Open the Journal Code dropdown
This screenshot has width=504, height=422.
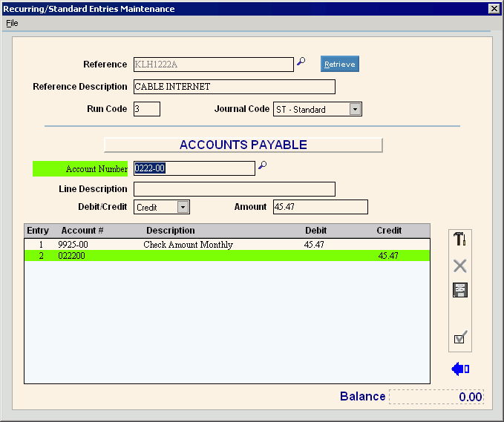coord(355,110)
